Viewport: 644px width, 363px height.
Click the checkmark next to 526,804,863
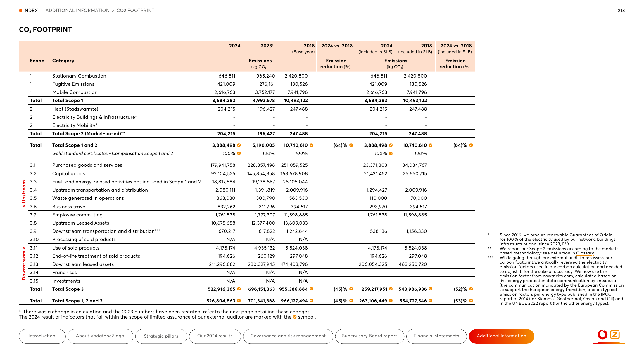(239, 301)
